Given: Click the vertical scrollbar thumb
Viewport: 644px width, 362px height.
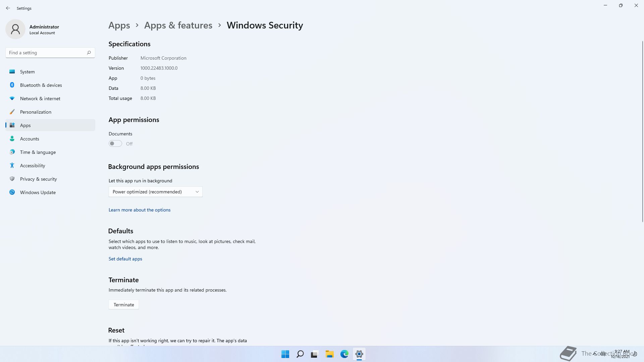Looking at the screenshot, I should (643, 131).
